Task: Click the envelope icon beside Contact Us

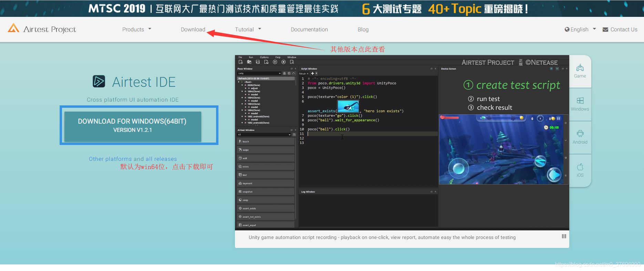Action: [605, 30]
